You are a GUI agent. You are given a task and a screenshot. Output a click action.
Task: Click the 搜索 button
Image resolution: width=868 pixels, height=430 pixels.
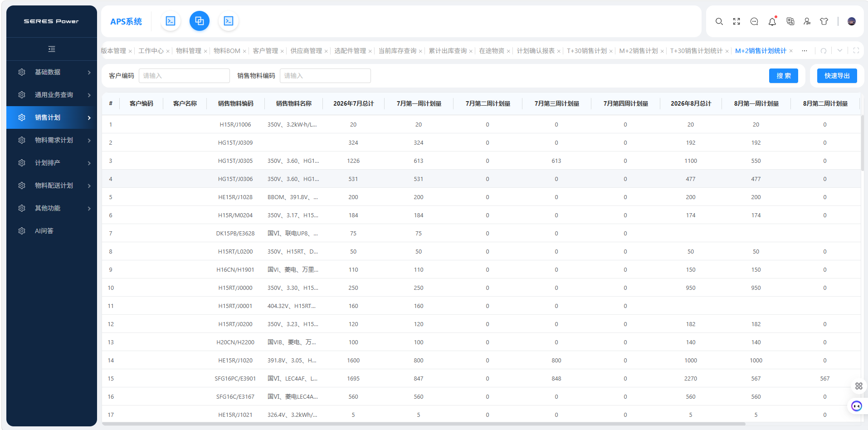pos(783,76)
